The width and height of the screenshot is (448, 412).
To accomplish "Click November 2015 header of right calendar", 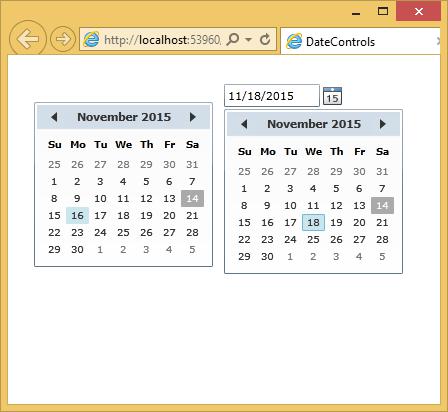I will coord(314,124).
